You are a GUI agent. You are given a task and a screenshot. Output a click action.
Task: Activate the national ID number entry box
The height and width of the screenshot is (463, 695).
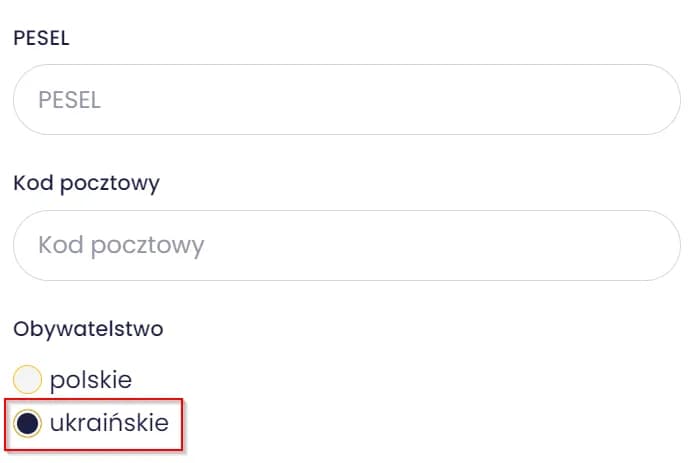click(346, 100)
